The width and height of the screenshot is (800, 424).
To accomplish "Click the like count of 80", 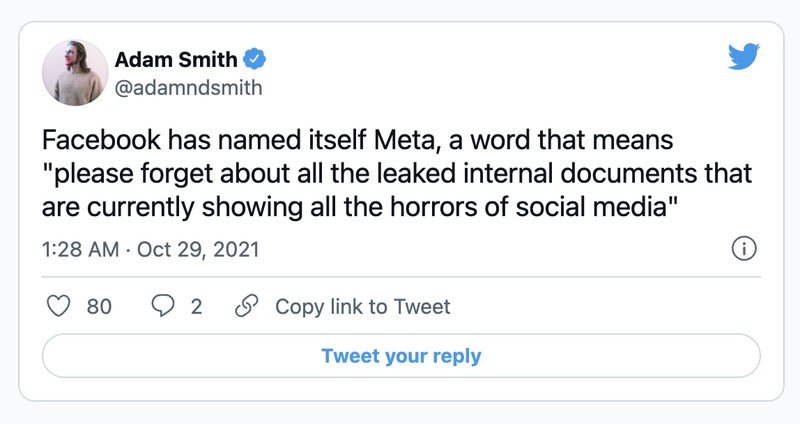I will click(x=99, y=307).
